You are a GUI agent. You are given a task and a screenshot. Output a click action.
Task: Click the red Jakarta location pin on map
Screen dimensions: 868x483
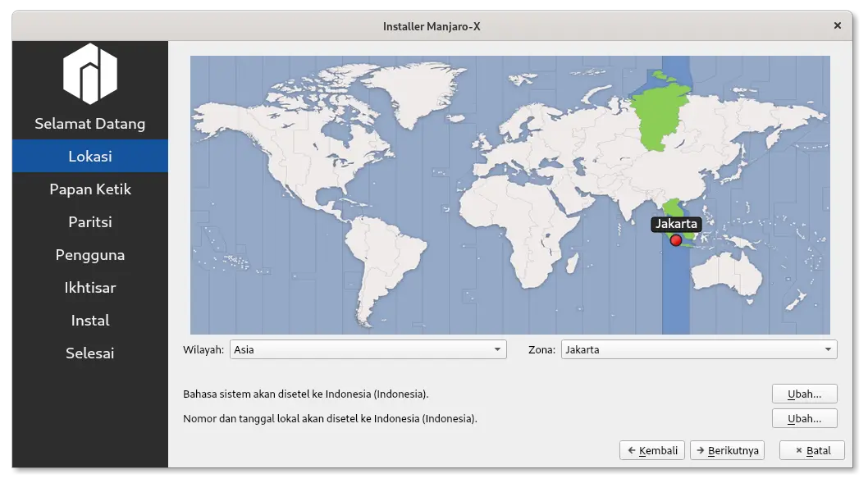(x=675, y=240)
